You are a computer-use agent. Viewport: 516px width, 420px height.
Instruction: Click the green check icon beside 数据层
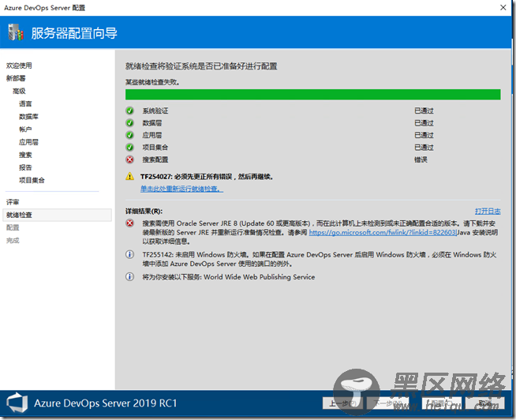130,123
